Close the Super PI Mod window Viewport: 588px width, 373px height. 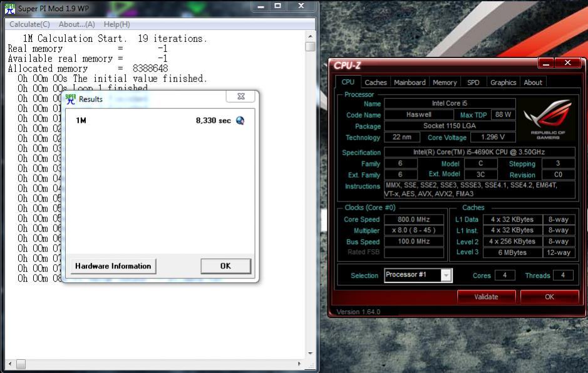(301, 6)
